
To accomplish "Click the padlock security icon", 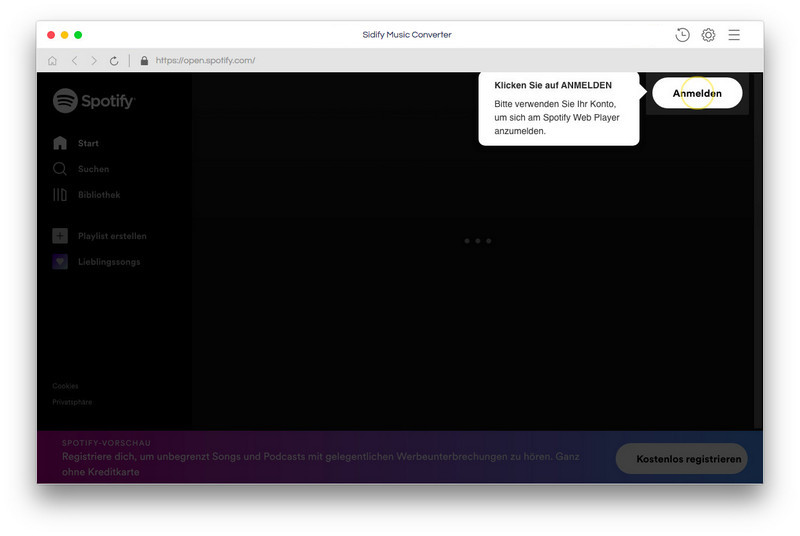I will click(x=144, y=61).
